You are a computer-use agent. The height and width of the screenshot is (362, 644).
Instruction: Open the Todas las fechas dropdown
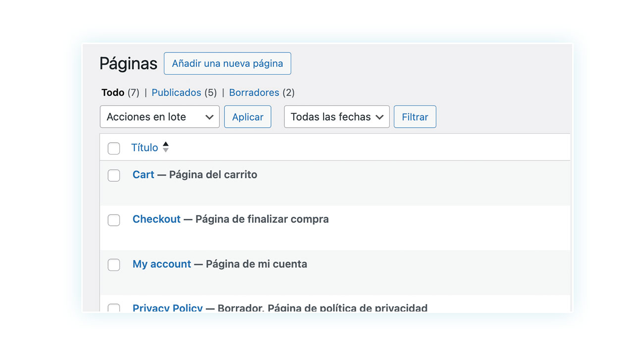337,117
